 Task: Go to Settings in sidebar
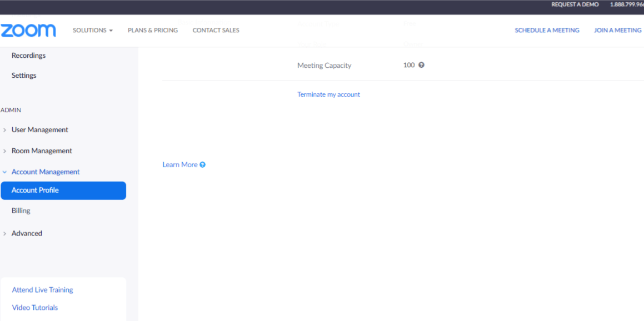[24, 76]
